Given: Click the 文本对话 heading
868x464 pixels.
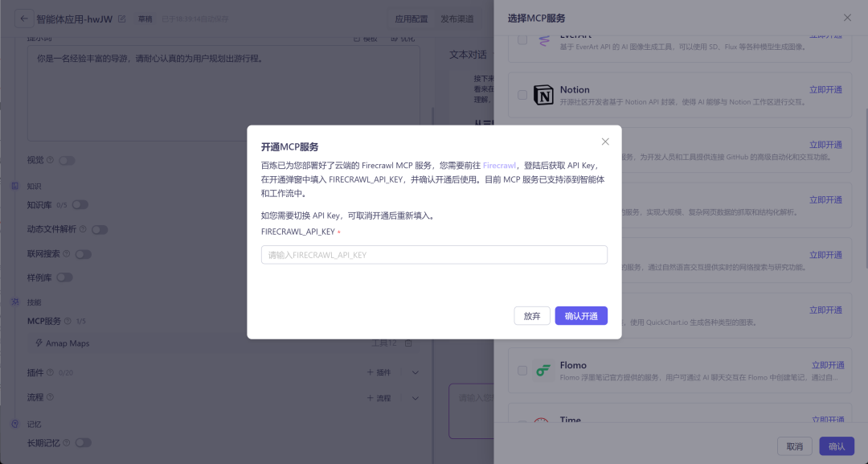Looking at the screenshot, I should coord(468,54).
